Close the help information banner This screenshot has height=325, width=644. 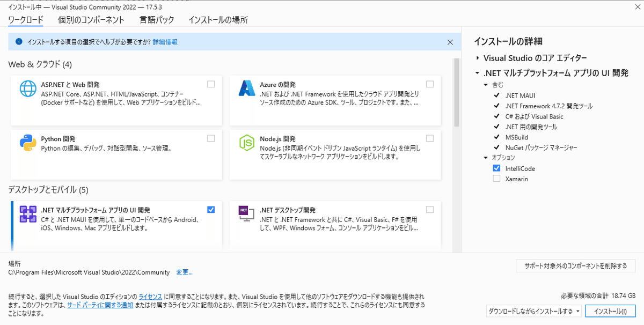(450, 41)
